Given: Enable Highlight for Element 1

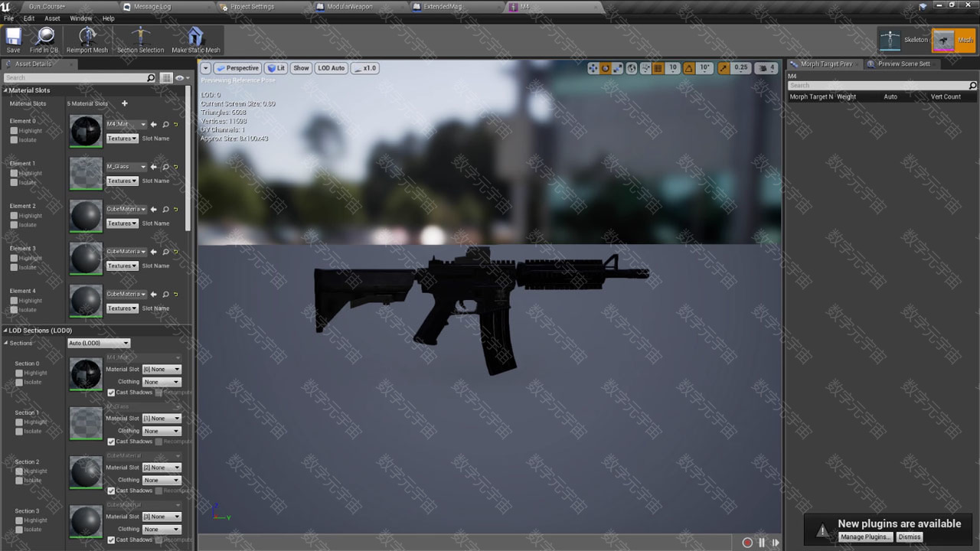Looking at the screenshot, I should [x=14, y=173].
